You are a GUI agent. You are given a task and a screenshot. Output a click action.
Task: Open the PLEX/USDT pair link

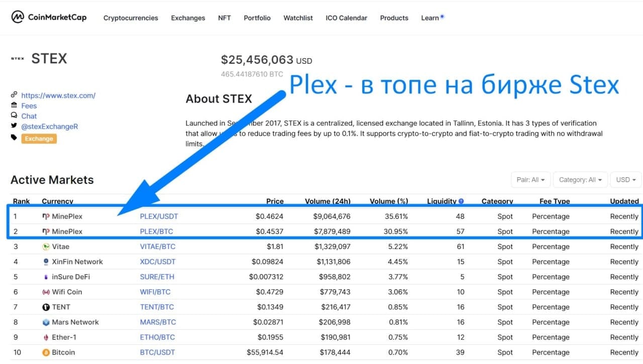(x=159, y=216)
